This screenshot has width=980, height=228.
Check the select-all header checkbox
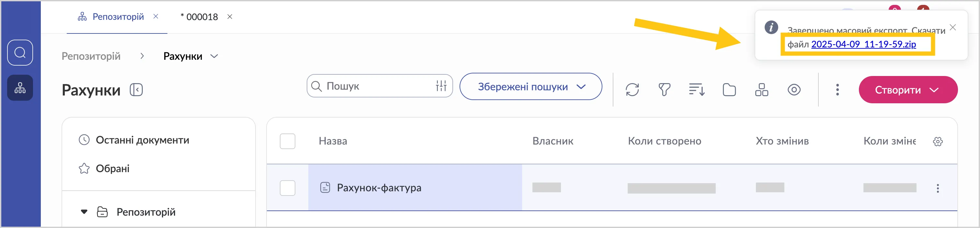287,141
